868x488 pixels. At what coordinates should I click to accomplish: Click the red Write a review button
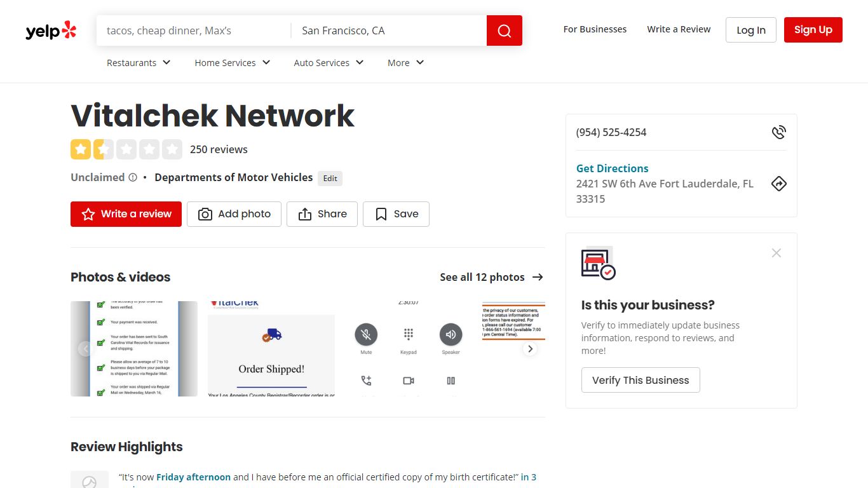tap(126, 214)
